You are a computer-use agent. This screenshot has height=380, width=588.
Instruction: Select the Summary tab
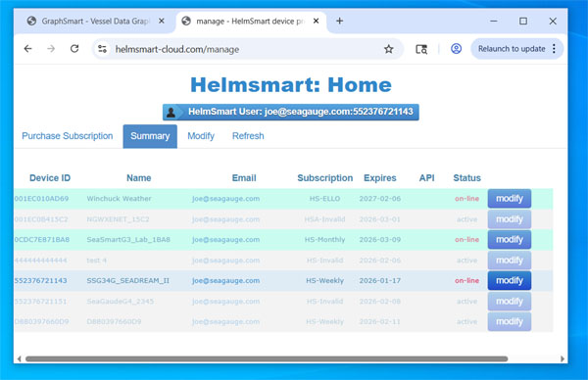pyautogui.click(x=150, y=136)
